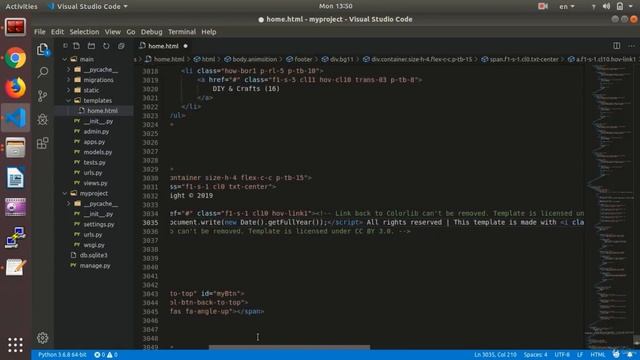Viewport: 640px width, 360px height.
Task: Open Visual Studio Code app menu in top bar
Action: coord(87,7)
